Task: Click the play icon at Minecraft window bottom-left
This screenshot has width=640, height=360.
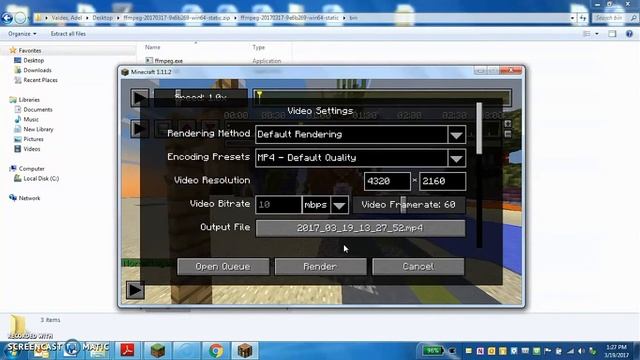Action: (x=135, y=290)
